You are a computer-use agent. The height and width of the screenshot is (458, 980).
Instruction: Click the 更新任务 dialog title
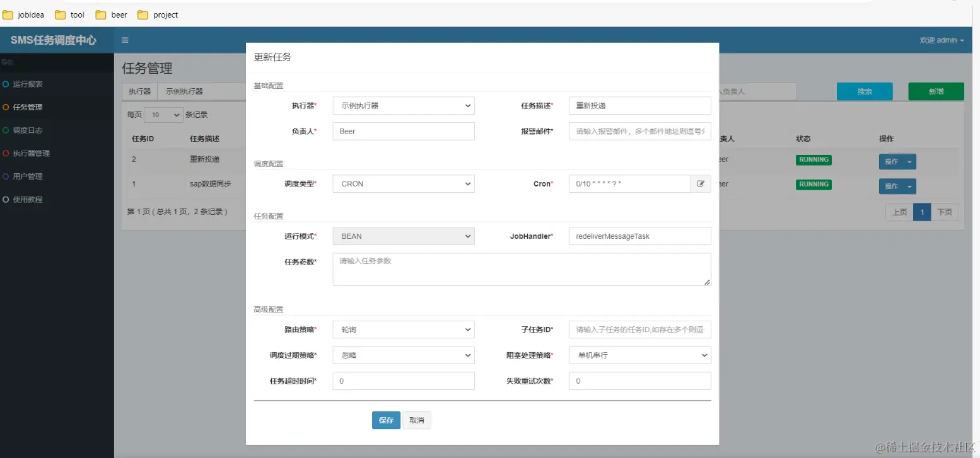click(x=272, y=57)
